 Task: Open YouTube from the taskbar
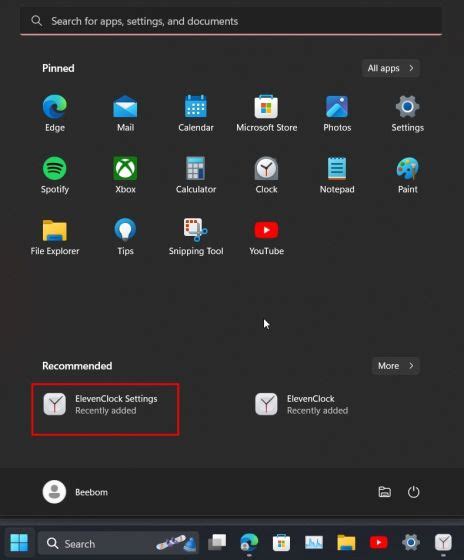[378, 543]
